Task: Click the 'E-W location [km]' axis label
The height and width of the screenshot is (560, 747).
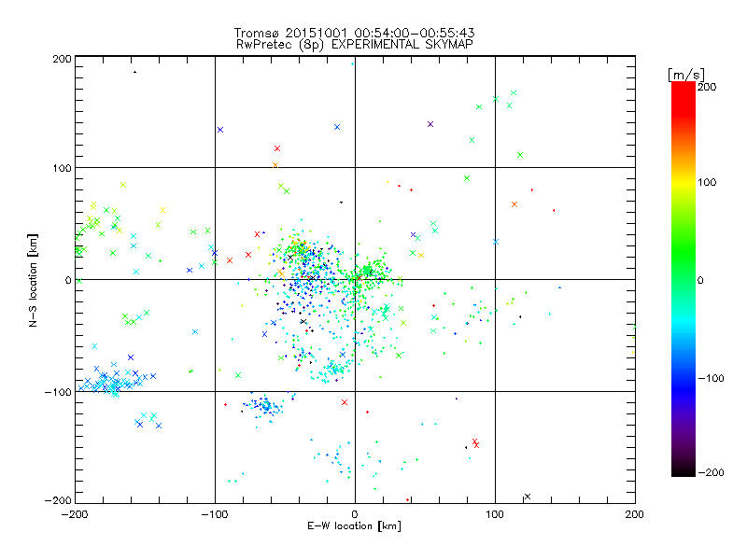Action: (355, 526)
